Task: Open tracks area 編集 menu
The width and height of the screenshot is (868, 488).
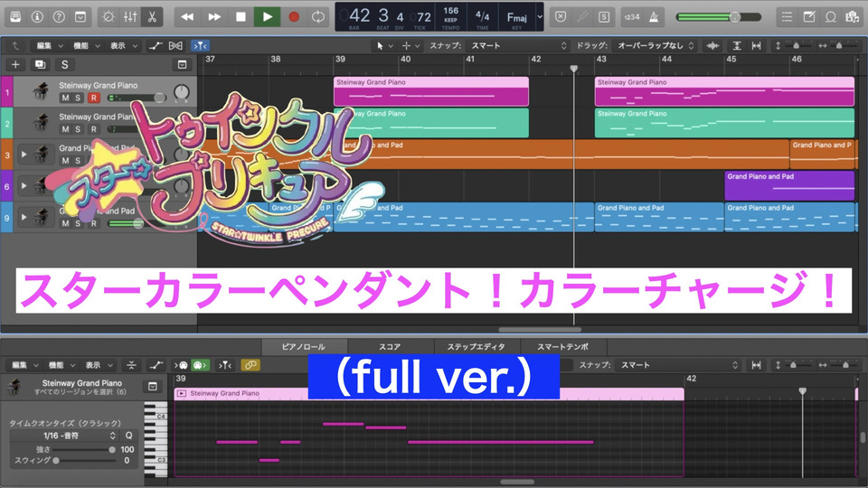Action: (x=49, y=46)
